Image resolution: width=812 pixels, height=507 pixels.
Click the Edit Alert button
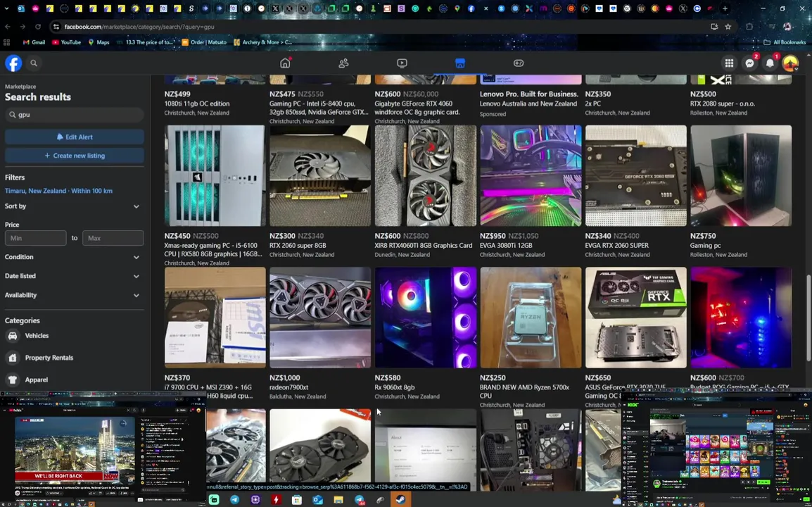[x=75, y=137]
